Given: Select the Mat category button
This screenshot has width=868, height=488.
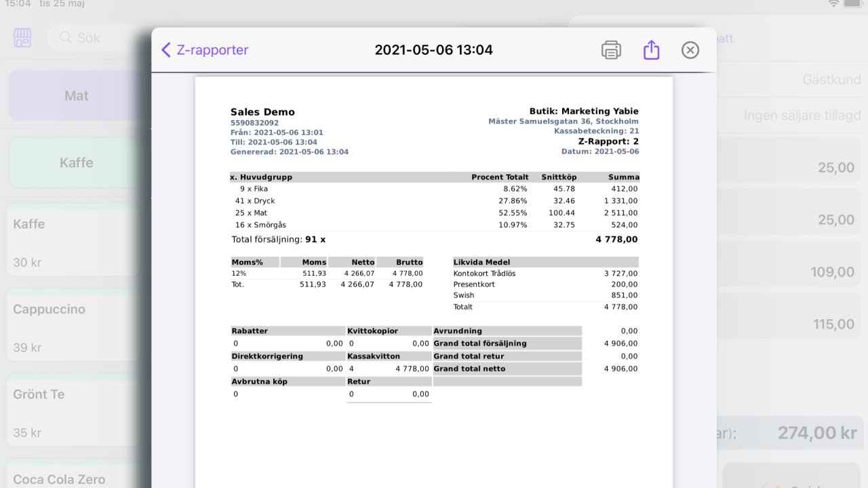Looking at the screenshot, I should pyautogui.click(x=77, y=96).
